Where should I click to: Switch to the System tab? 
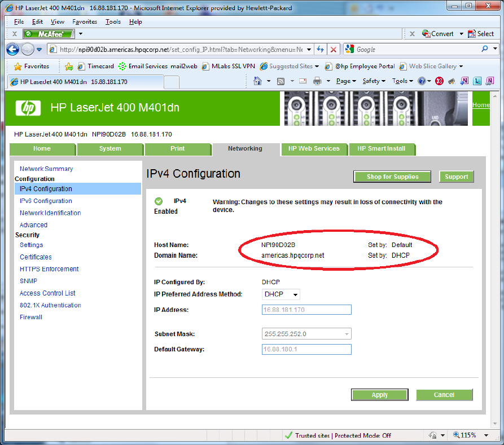pyautogui.click(x=110, y=149)
